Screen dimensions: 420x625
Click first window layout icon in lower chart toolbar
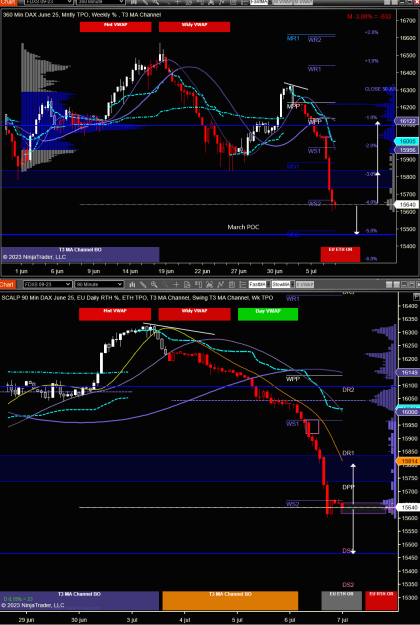389,284
